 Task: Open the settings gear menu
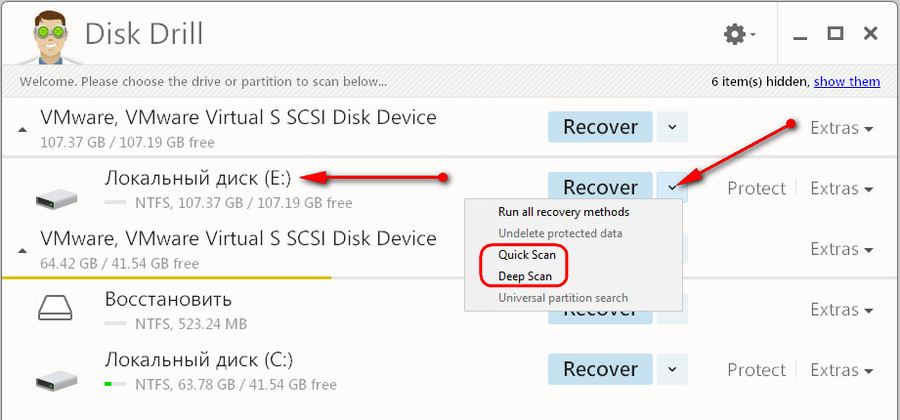click(x=739, y=34)
